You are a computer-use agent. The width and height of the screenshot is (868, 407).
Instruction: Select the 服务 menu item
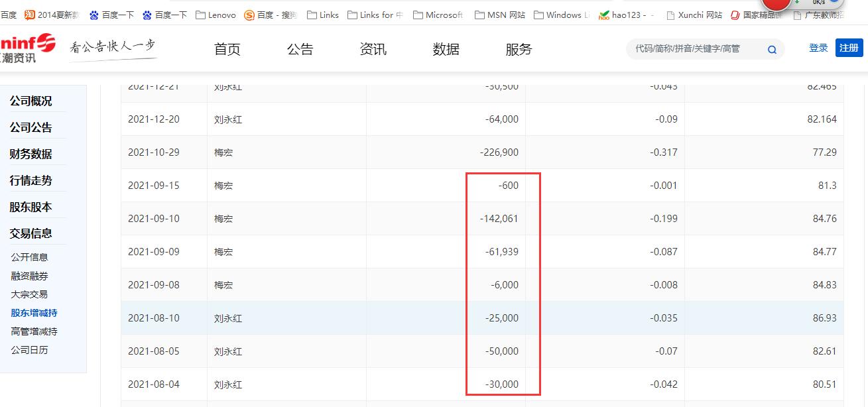[519, 49]
